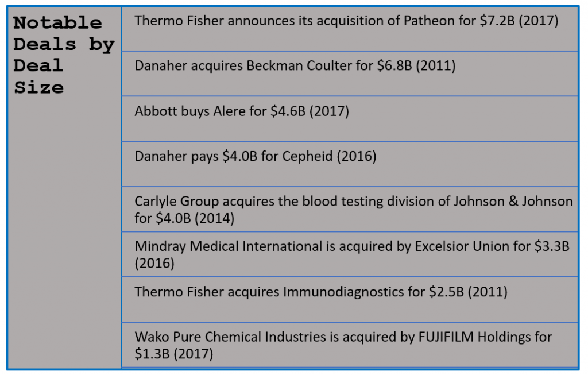Select the Danaher pays for Cepheid row

tap(350, 164)
